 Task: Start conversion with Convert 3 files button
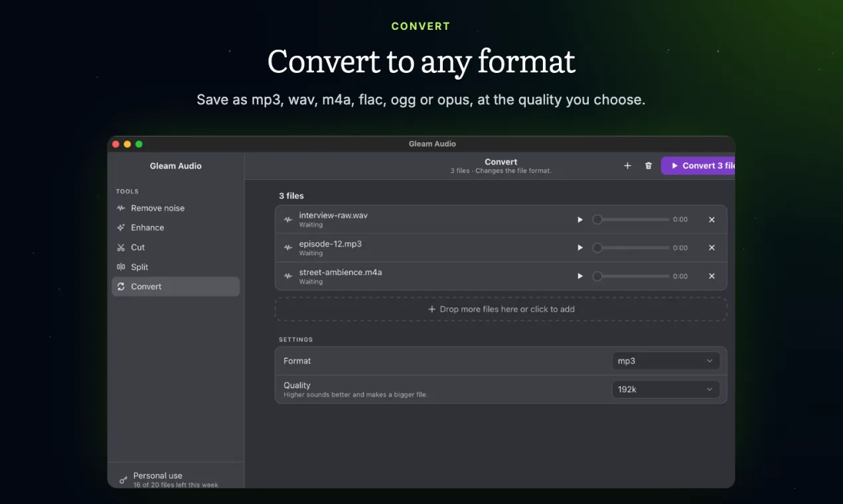[x=698, y=166]
